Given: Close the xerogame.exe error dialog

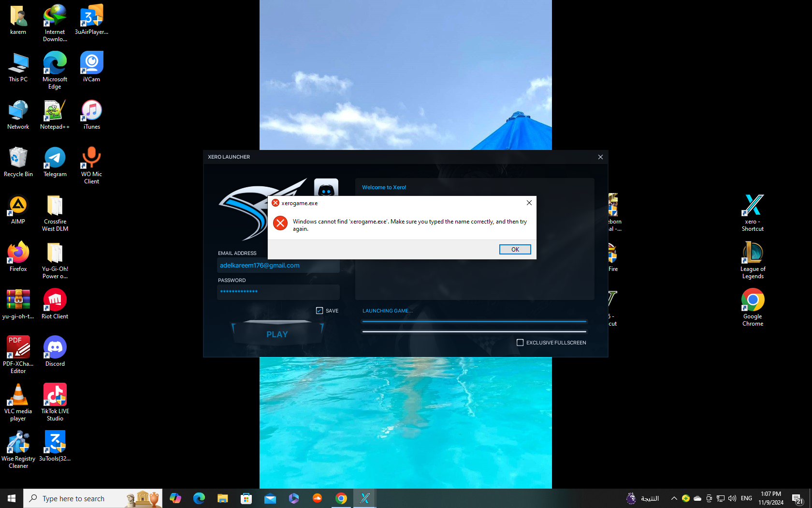Looking at the screenshot, I should 529,203.
